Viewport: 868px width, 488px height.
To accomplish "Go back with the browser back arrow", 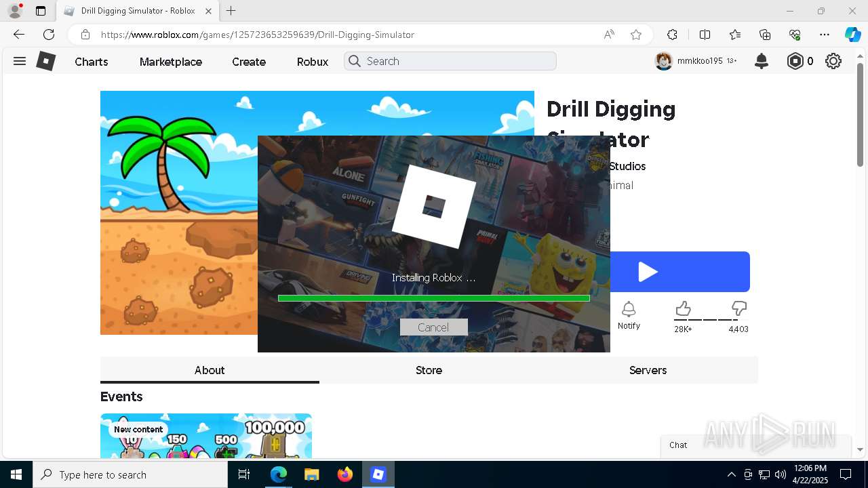I will click(19, 35).
